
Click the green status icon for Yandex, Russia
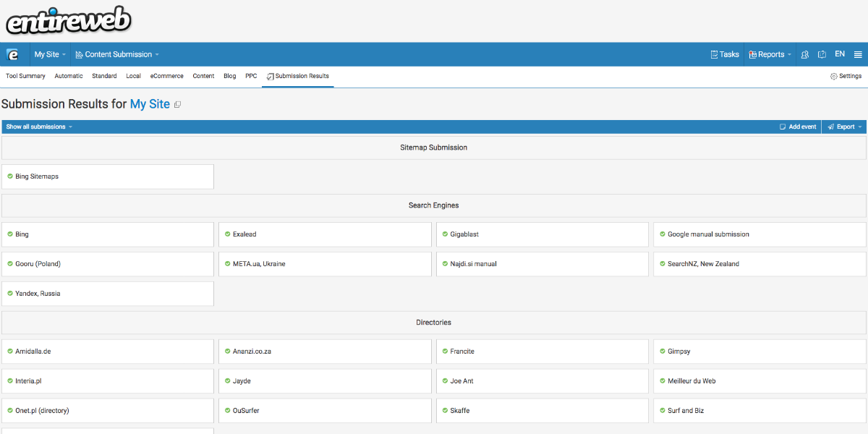[x=10, y=293]
